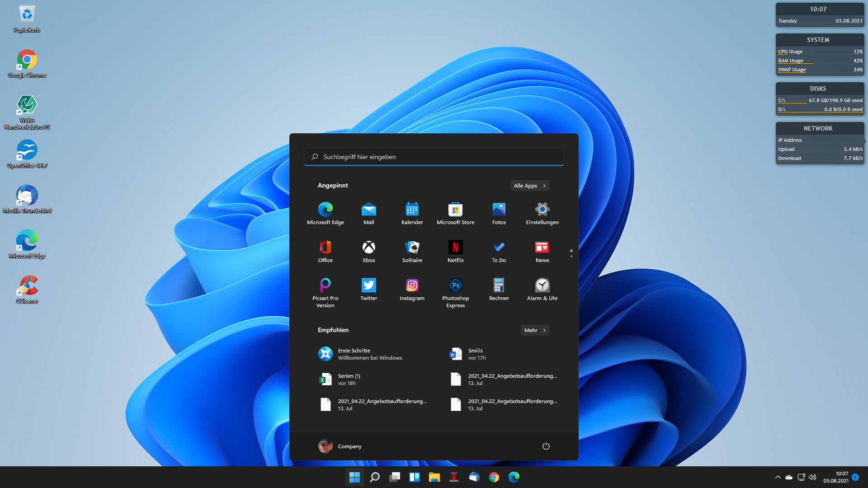Viewport: 868px width, 488px height.
Task: Launch the pinned Office app
Action: pos(325,251)
